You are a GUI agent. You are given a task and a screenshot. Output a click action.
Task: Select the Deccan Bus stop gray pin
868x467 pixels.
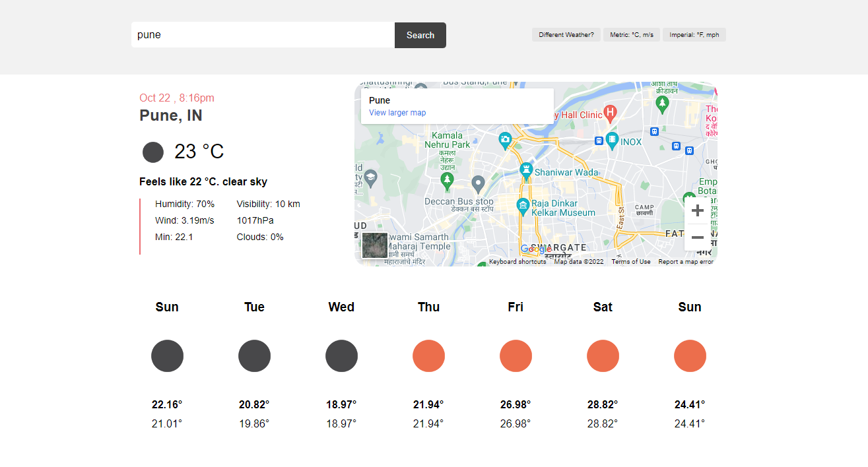click(479, 183)
